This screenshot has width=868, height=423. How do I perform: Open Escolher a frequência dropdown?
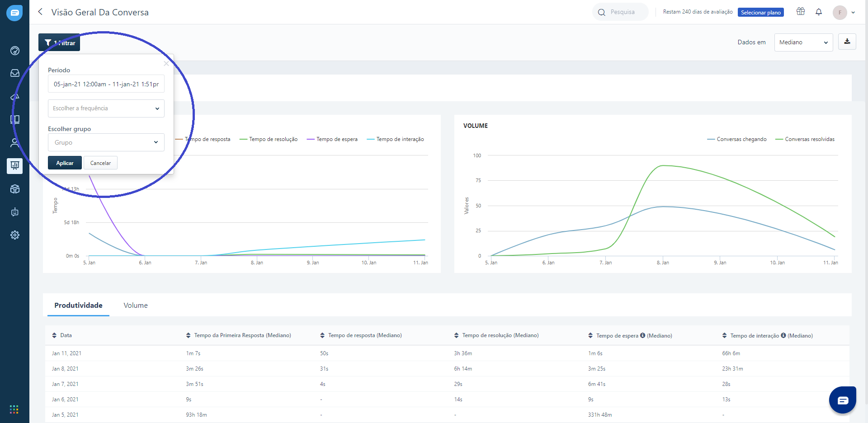pyautogui.click(x=106, y=108)
